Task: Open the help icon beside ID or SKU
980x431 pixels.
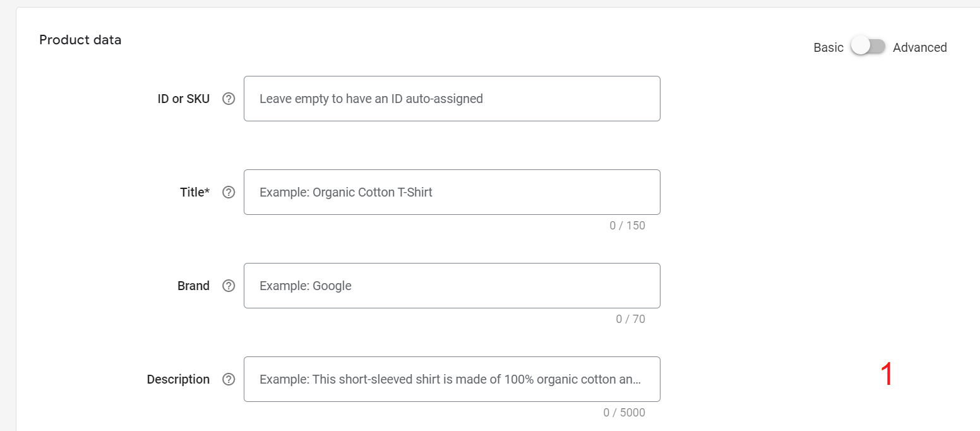Action: pos(229,99)
